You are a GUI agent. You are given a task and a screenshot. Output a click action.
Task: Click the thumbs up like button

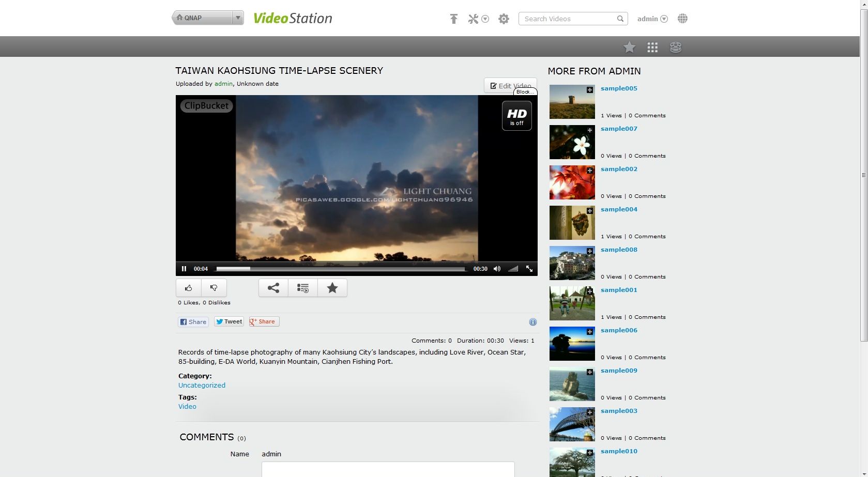coord(189,288)
